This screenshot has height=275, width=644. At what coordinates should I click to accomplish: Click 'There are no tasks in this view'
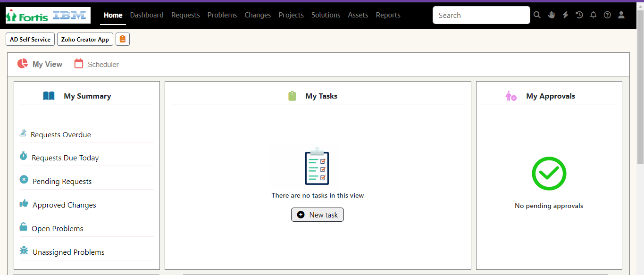(x=318, y=195)
